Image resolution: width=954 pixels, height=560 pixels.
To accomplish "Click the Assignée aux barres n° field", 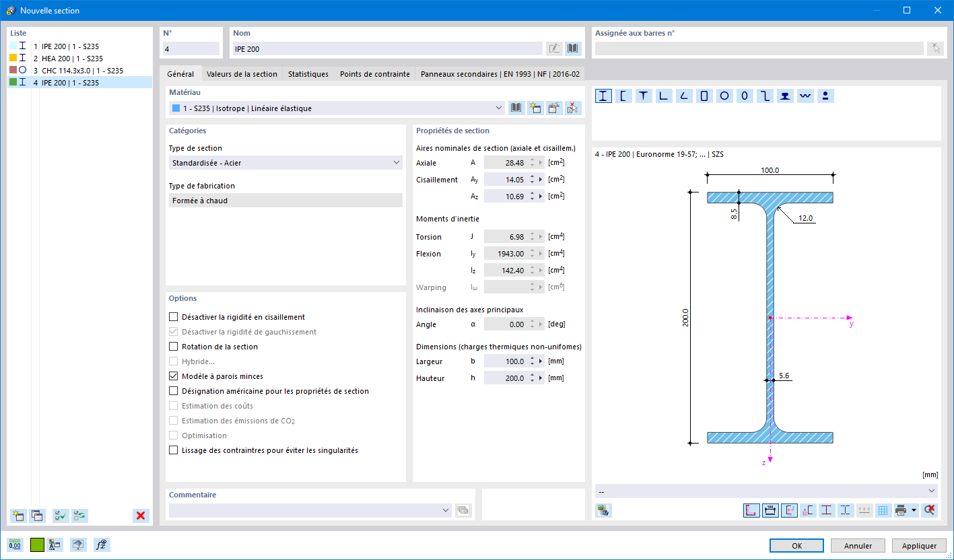I will tap(759, 48).
